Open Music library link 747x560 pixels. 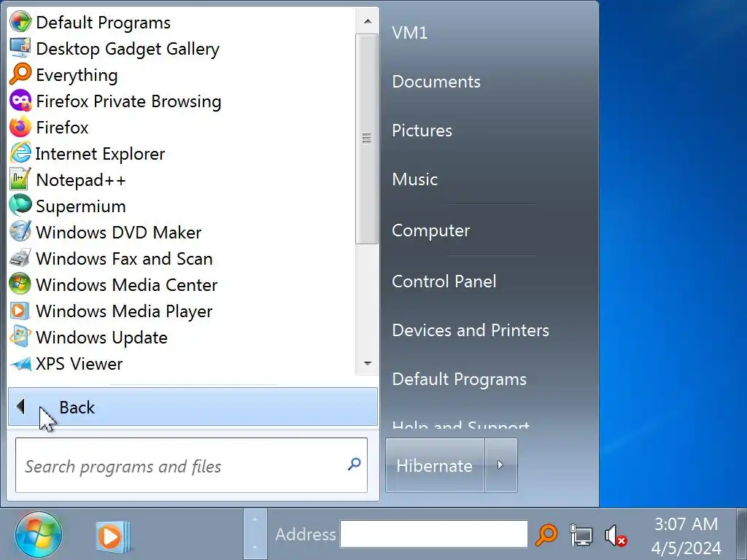[x=414, y=179]
